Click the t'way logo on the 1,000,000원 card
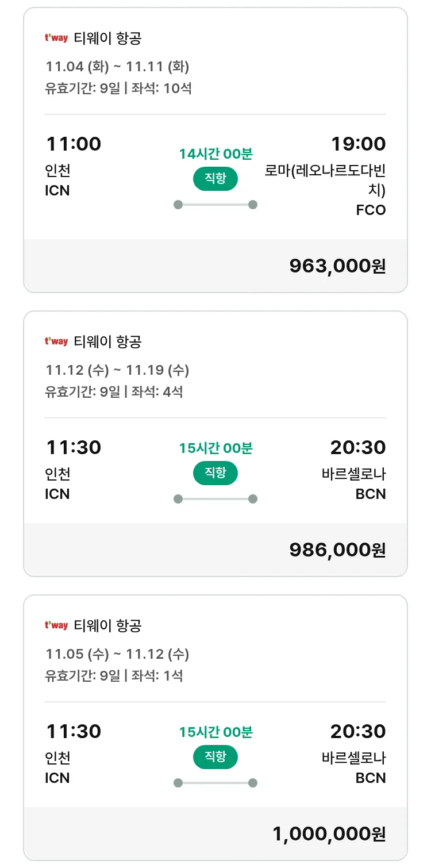431x868 pixels. [x=56, y=625]
